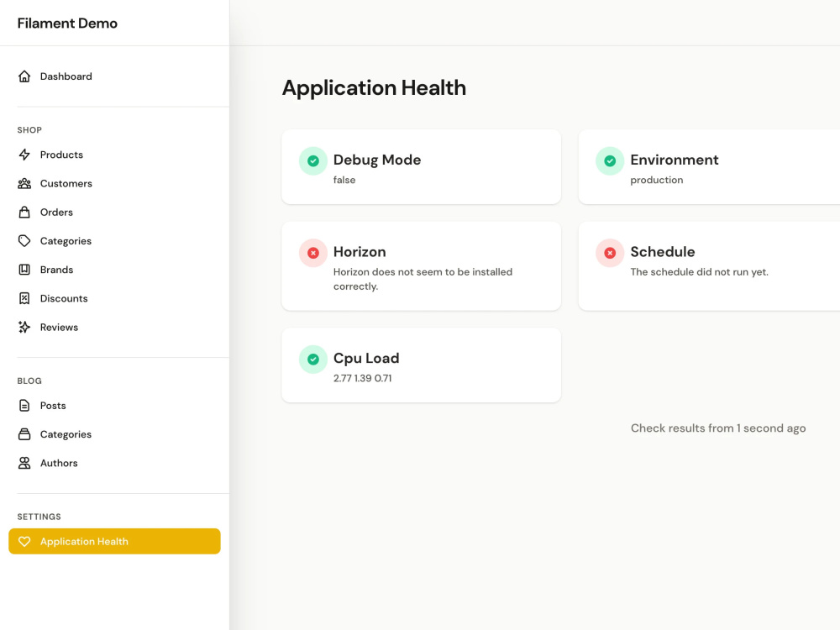
Task: Click the Products lightning bolt icon
Action: tap(24, 155)
